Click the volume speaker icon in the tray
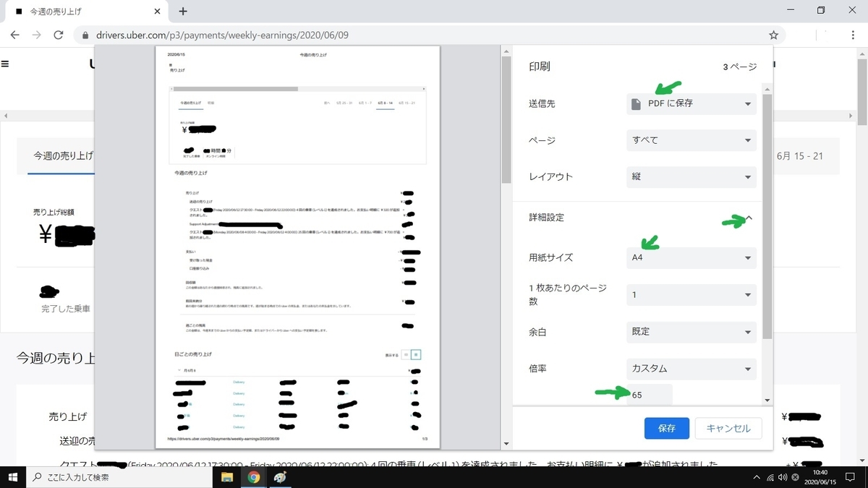The height and width of the screenshot is (488, 868). [783, 477]
